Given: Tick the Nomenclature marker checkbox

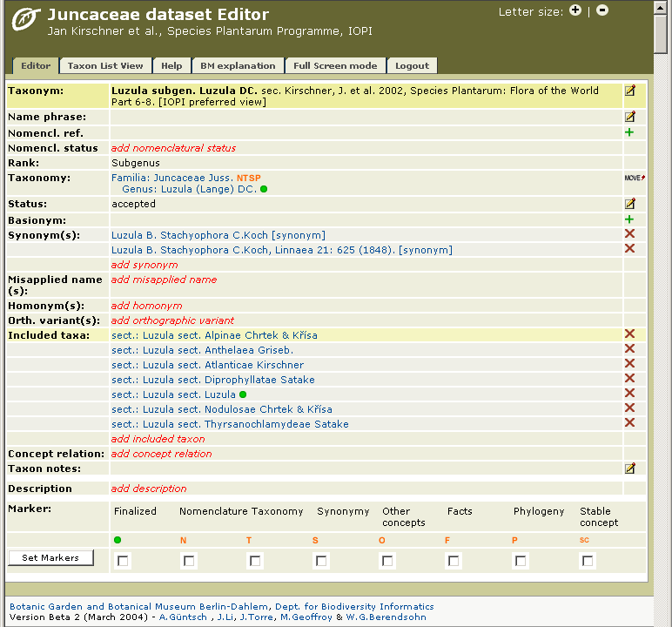Looking at the screenshot, I should (189, 562).
